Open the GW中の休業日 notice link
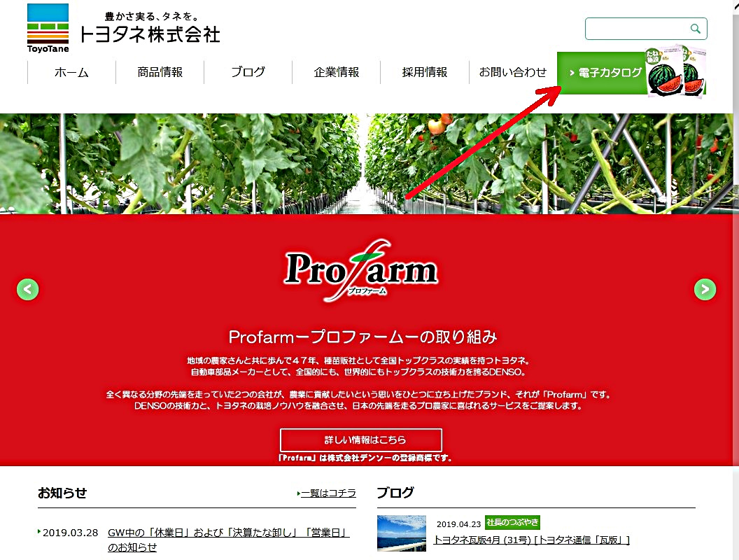The width and height of the screenshot is (739, 560). pyautogui.click(x=229, y=540)
